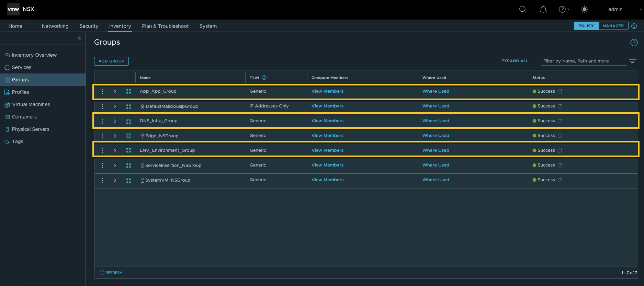The width and height of the screenshot is (644, 286).
Task: Expand the ServiceInsertion_NSGroup row
Action: [x=115, y=165]
